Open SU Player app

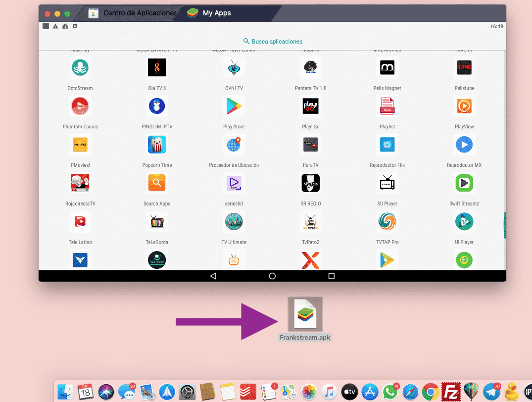coord(387,183)
